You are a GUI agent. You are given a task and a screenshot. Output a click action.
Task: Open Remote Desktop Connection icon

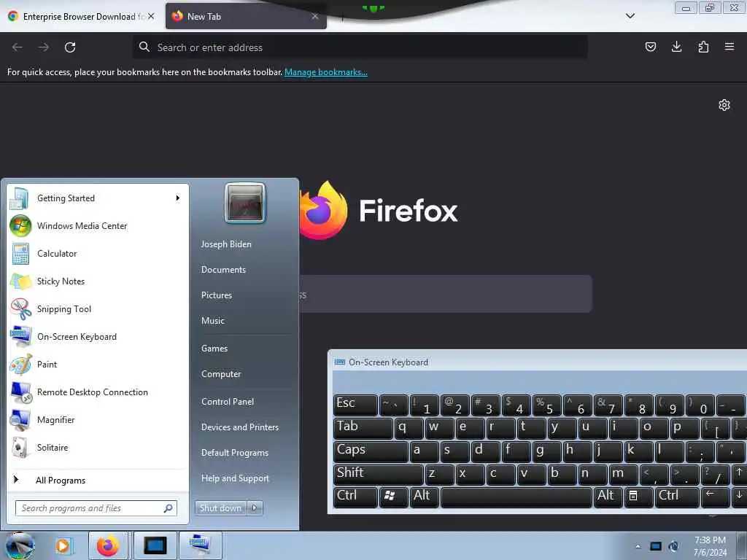21,392
